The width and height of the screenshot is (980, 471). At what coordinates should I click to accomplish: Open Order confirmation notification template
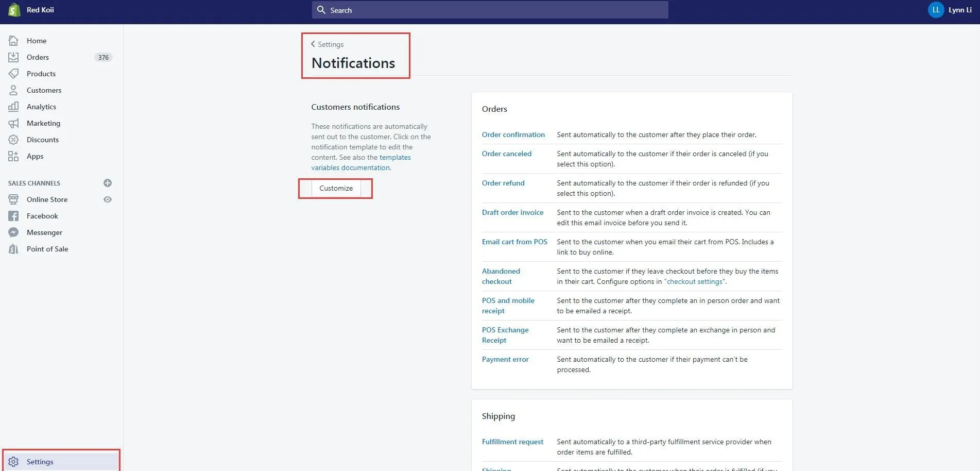[513, 134]
